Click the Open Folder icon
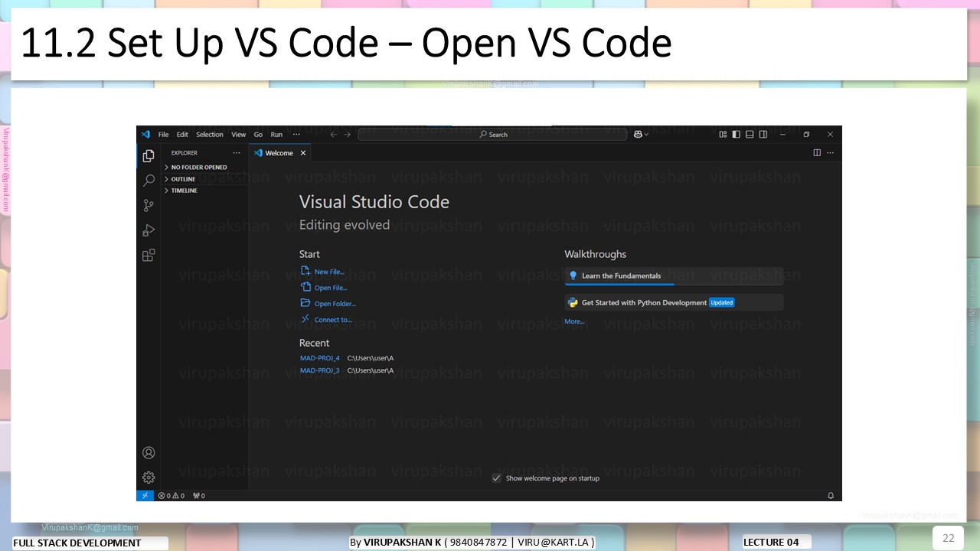This screenshot has width=980, height=551. [305, 303]
